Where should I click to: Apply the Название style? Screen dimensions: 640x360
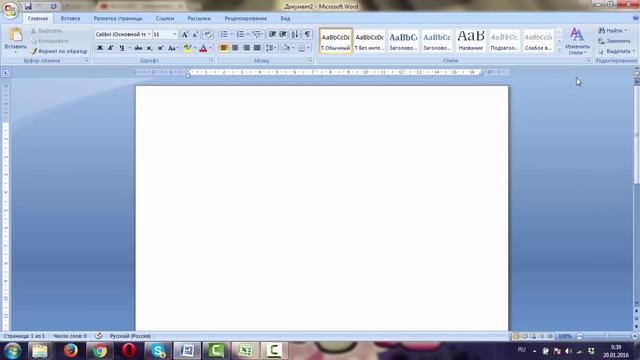pyautogui.click(x=471, y=41)
